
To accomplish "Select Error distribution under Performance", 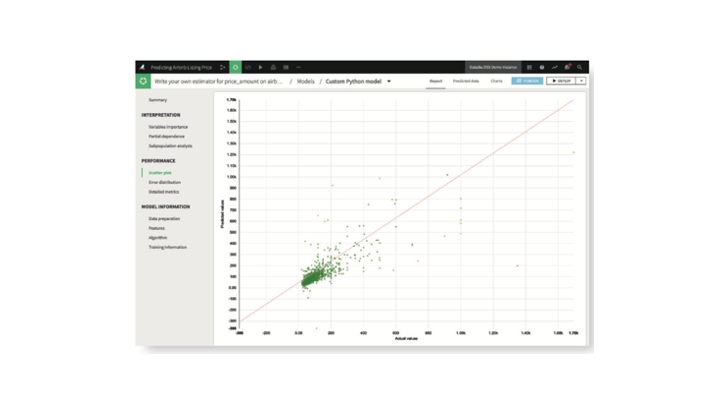I will 165,182.
